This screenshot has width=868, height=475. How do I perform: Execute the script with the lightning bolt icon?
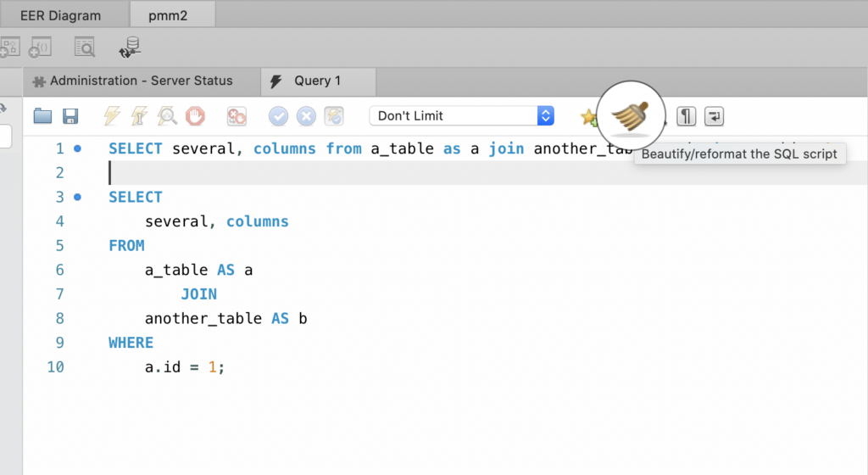pos(112,116)
